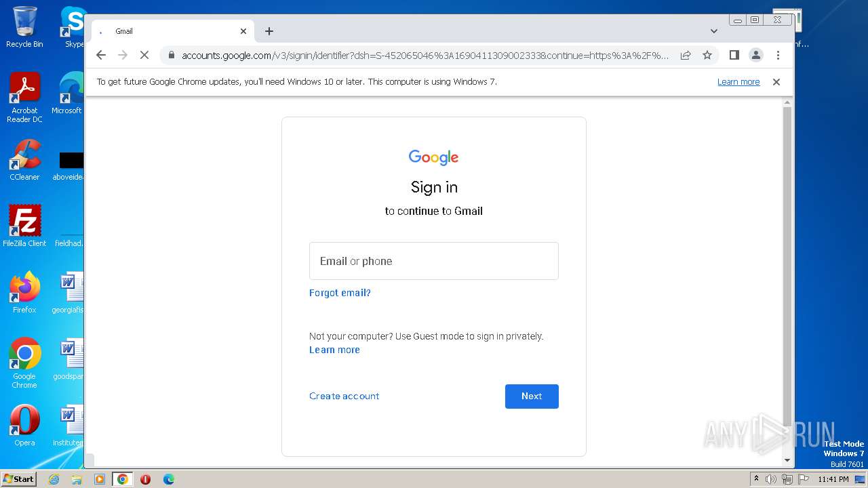868x488 pixels.
Task: Click the 11:41 PM taskbar clock
Action: coord(833,479)
